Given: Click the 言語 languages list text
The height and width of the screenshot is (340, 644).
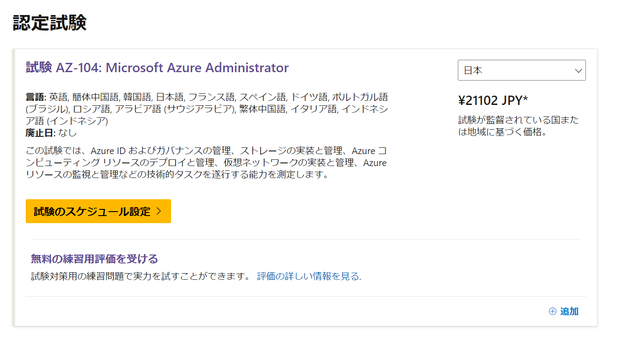Looking at the screenshot, I should [207, 109].
